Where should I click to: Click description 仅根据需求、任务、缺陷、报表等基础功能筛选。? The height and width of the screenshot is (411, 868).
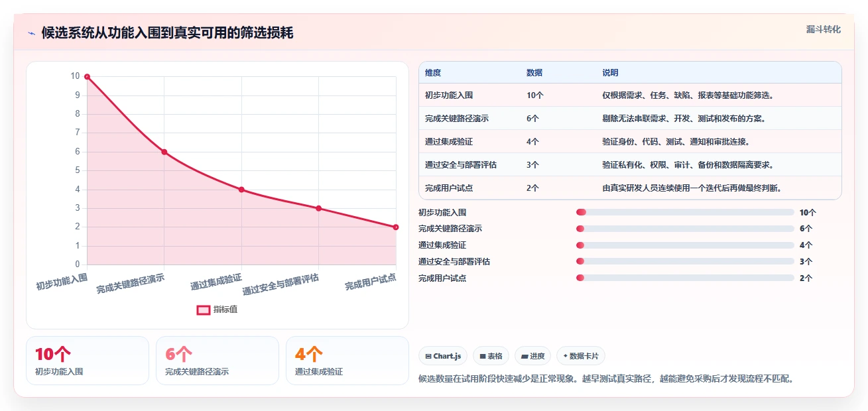coord(688,95)
